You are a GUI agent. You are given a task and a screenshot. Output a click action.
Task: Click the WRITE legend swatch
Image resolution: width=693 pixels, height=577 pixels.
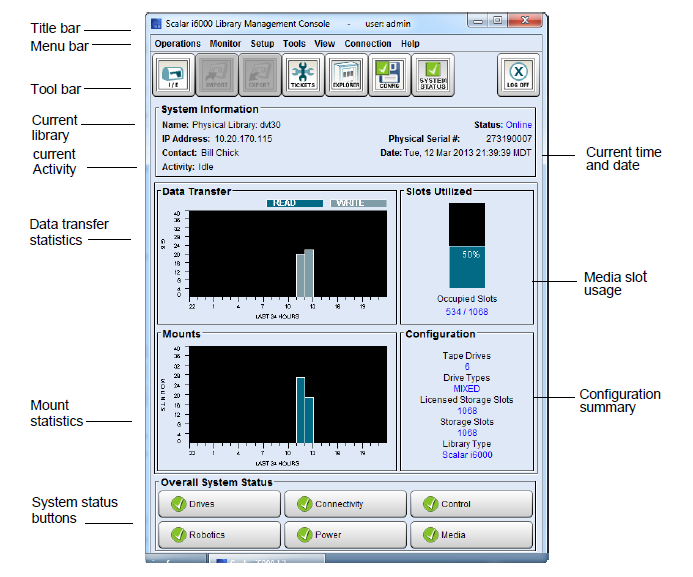point(358,203)
